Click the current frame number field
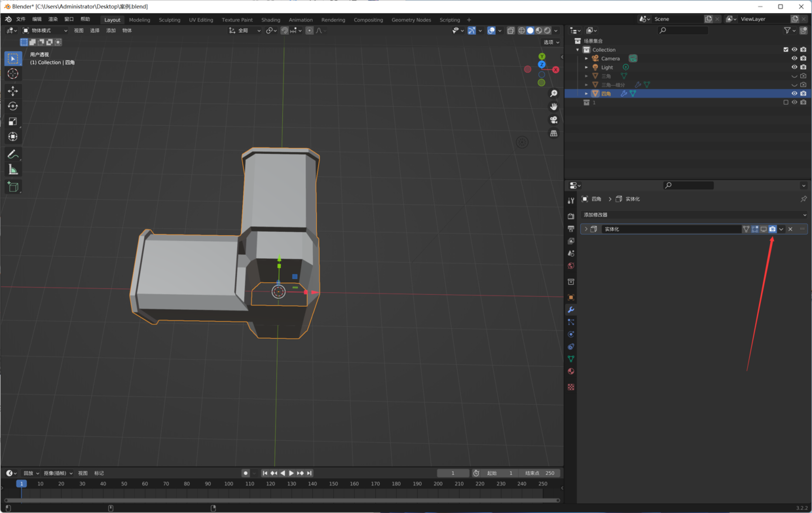Viewport: 812px width, 513px height. coord(452,473)
